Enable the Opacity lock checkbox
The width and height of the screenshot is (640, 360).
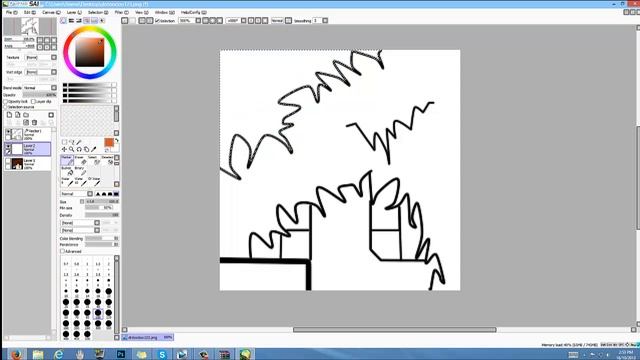6,101
